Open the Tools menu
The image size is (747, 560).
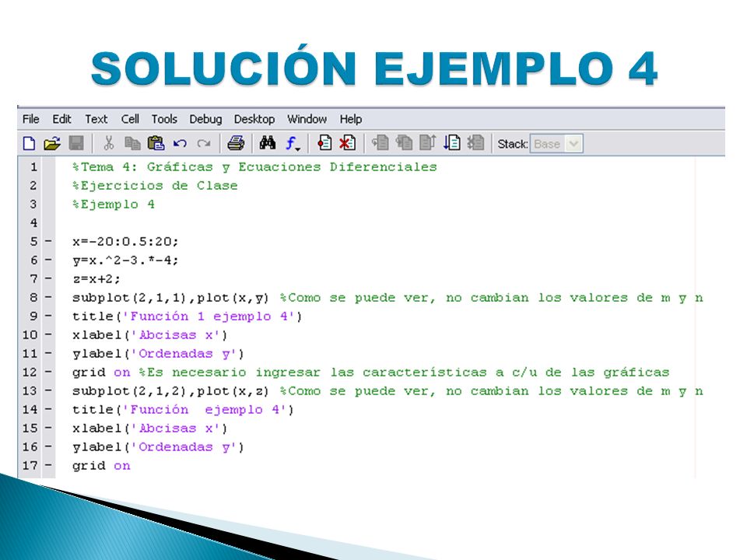pos(164,119)
